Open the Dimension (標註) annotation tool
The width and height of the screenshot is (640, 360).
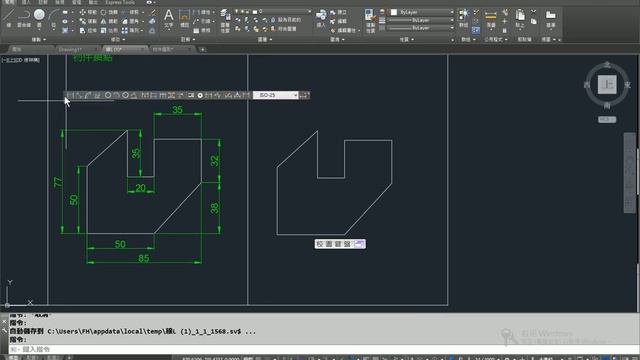tap(184, 19)
